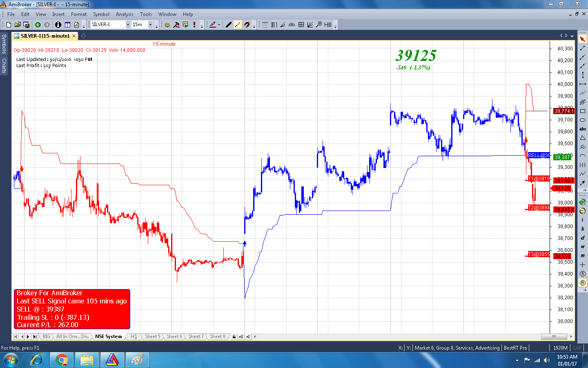
Task: Toggle the 5-minute interval button
Action: coord(583,274)
